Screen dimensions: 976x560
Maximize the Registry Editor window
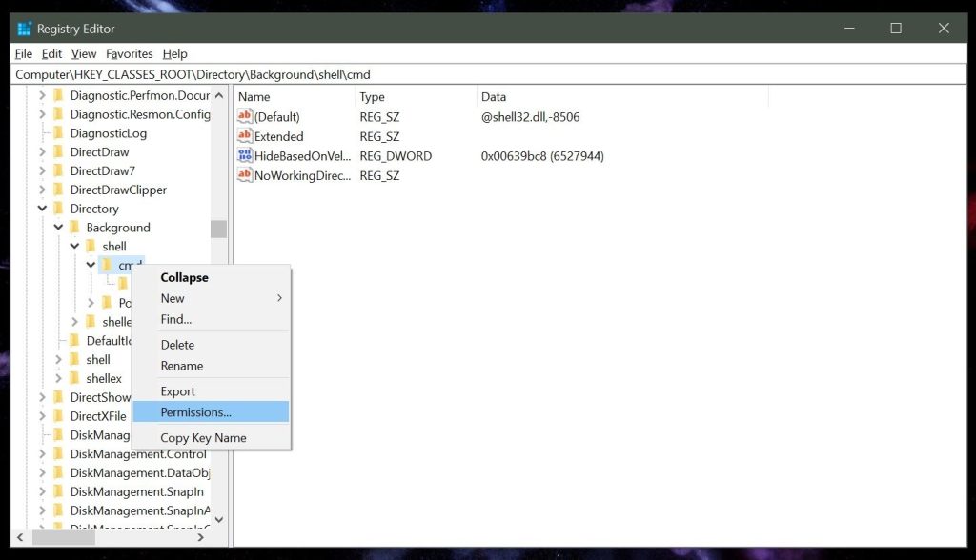tap(896, 28)
